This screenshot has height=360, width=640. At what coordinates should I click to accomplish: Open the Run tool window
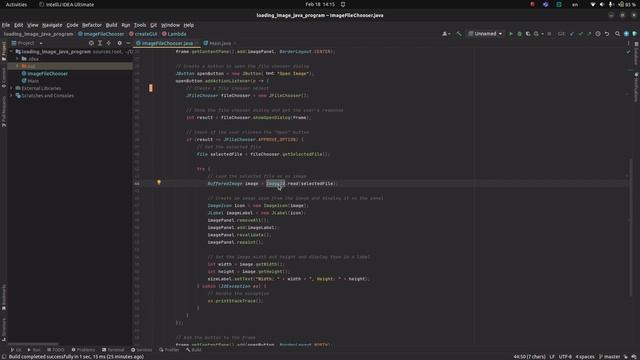[x=34, y=350]
